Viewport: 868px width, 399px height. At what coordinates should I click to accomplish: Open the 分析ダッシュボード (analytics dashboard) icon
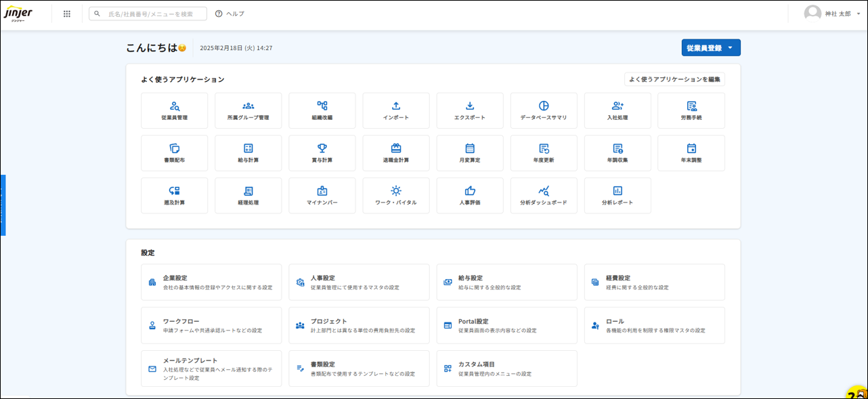[543, 195]
